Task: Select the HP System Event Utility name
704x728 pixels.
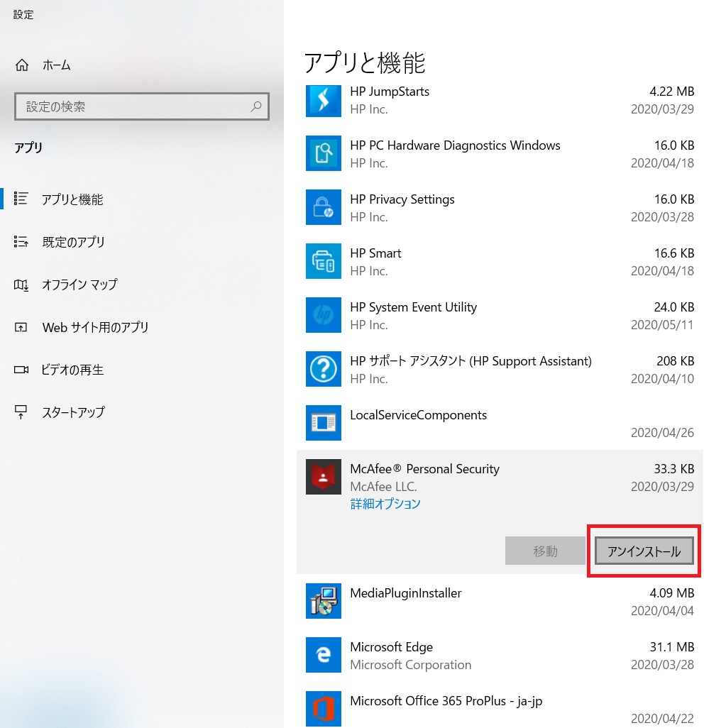Action: coord(413,307)
